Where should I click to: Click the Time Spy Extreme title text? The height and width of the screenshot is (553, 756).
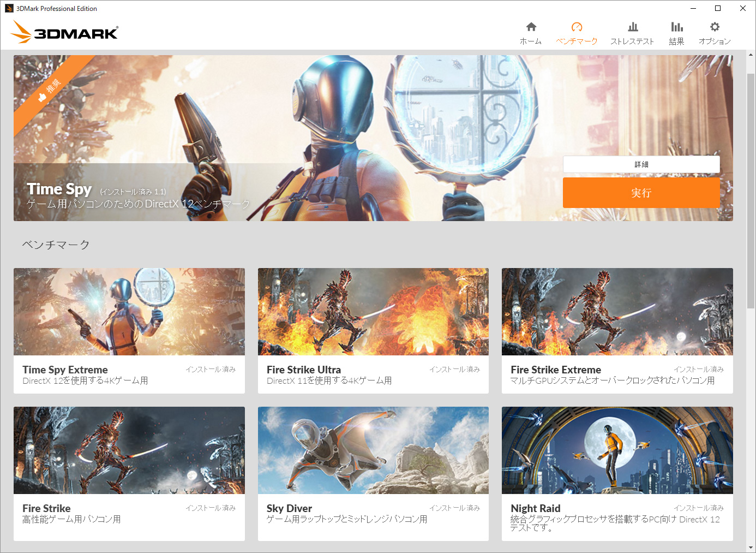pyautogui.click(x=65, y=370)
